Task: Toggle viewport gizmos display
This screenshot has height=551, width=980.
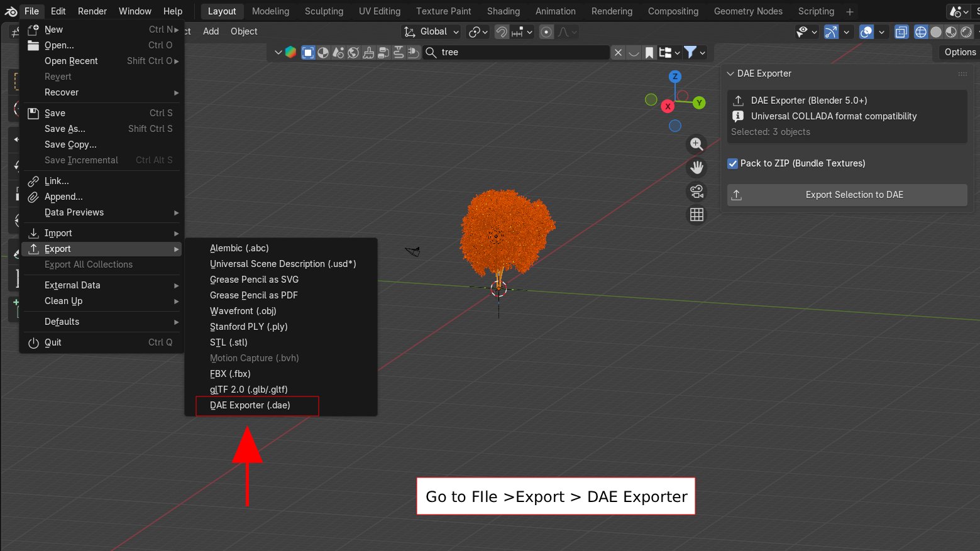Action: pos(831,32)
